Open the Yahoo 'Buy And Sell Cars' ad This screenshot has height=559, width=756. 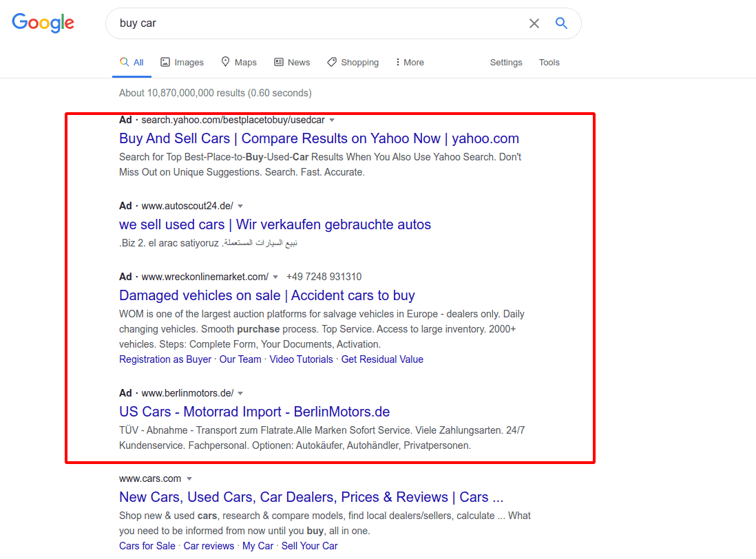pyautogui.click(x=319, y=138)
